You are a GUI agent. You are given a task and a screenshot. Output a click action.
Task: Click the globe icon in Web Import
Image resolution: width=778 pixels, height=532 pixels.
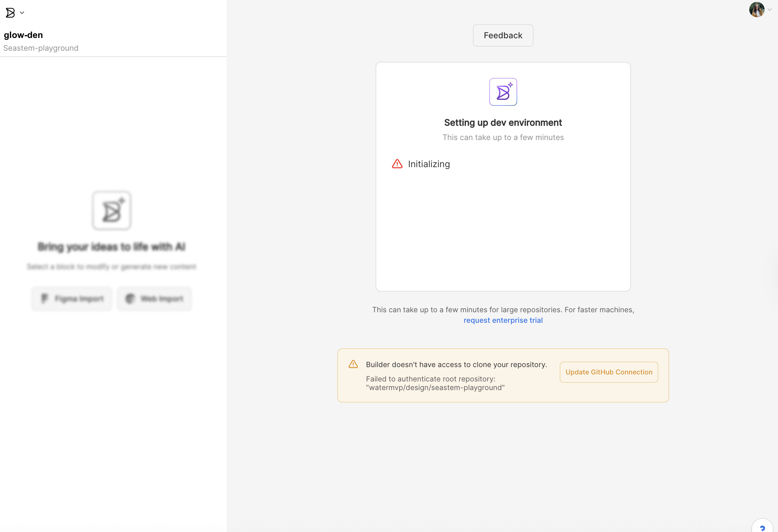pyautogui.click(x=130, y=299)
